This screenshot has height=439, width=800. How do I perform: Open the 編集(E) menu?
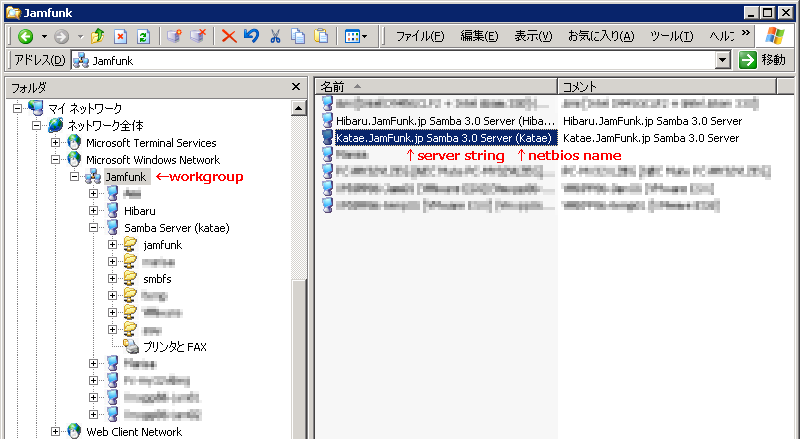479,36
